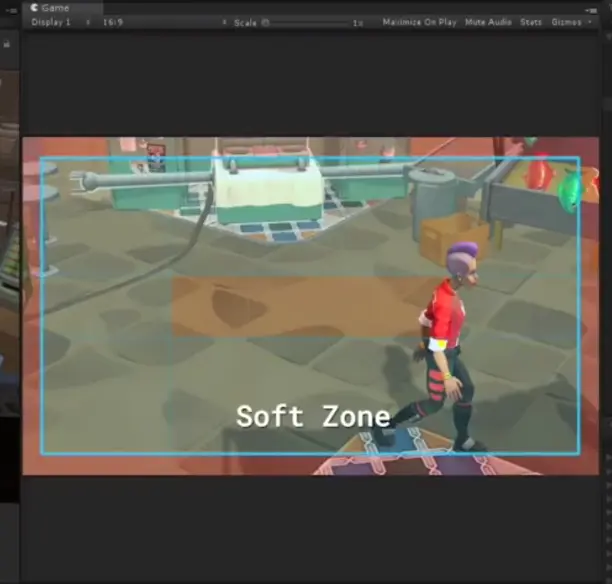The height and width of the screenshot is (584, 612).
Task: Open the Display 1 dropdown
Action: pos(60,22)
